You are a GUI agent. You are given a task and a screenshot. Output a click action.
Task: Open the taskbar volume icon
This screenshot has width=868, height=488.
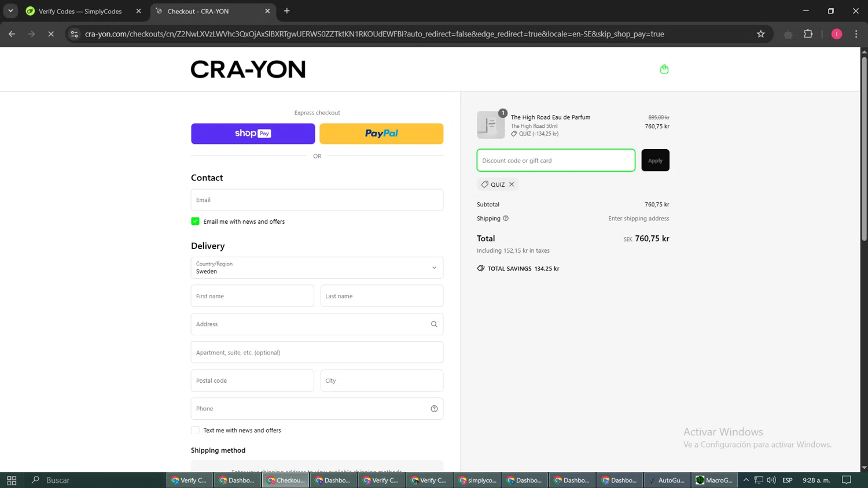coord(771,480)
